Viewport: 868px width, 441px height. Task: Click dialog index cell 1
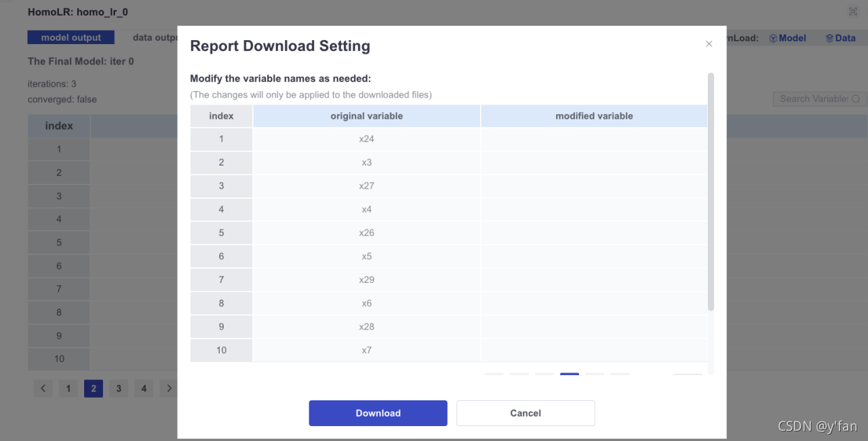coord(221,139)
